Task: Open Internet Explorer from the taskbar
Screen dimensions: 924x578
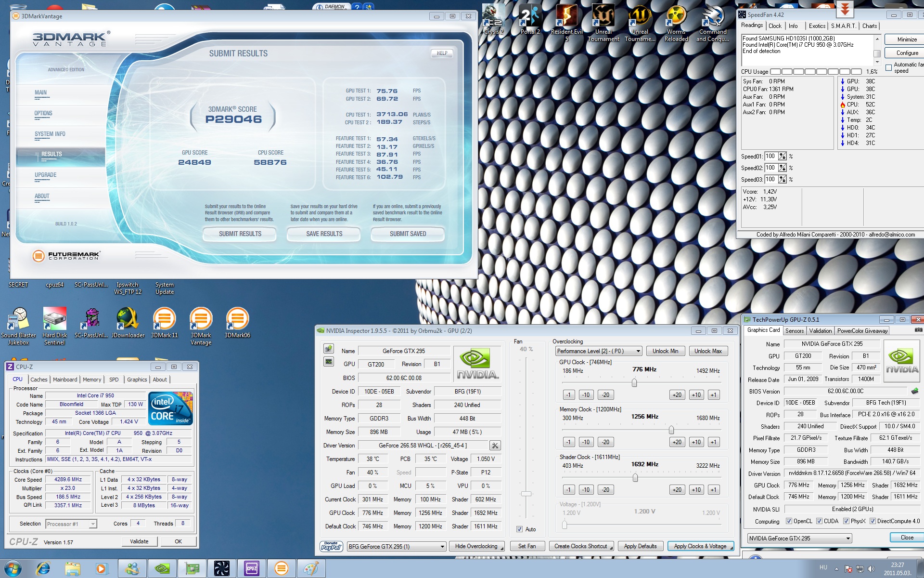Action: 43,569
